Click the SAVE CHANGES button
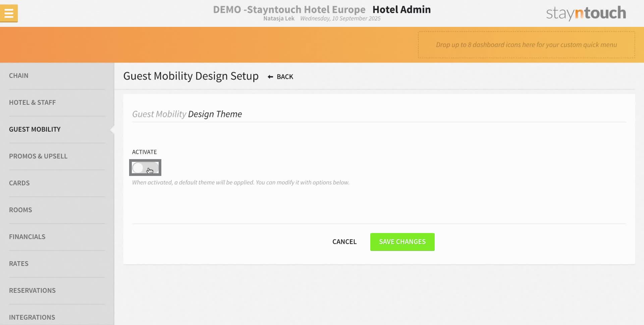This screenshot has height=325, width=644. [x=402, y=242]
